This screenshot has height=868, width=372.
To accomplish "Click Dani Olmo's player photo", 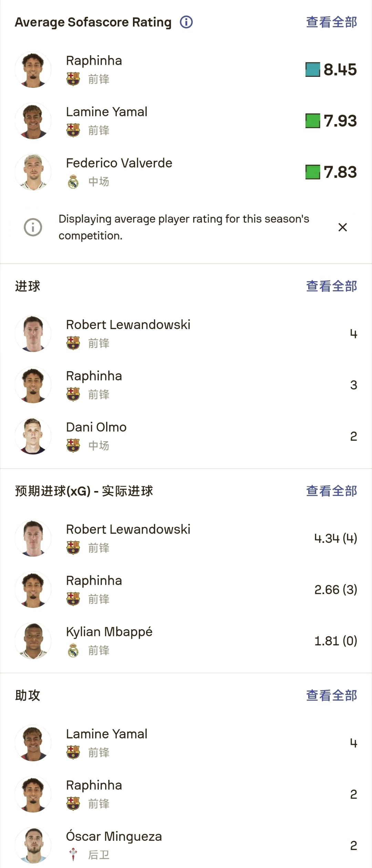I will pyautogui.click(x=33, y=436).
